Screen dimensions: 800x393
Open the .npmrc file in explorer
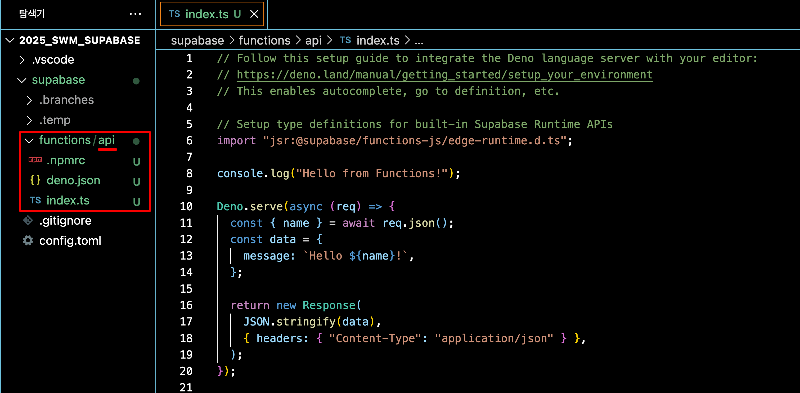pos(66,161)
